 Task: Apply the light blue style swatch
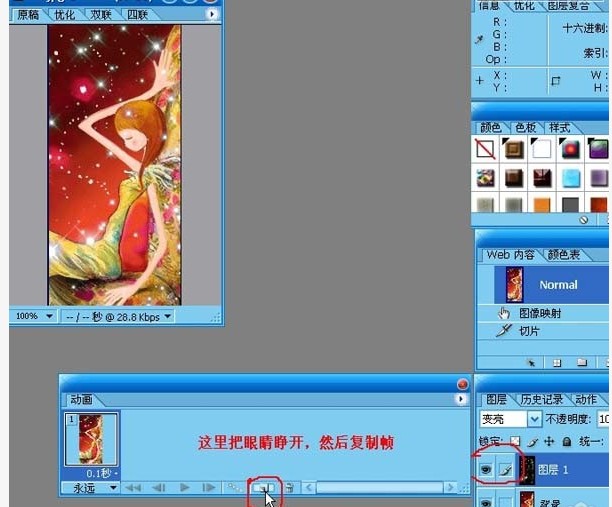click(570, 178)
